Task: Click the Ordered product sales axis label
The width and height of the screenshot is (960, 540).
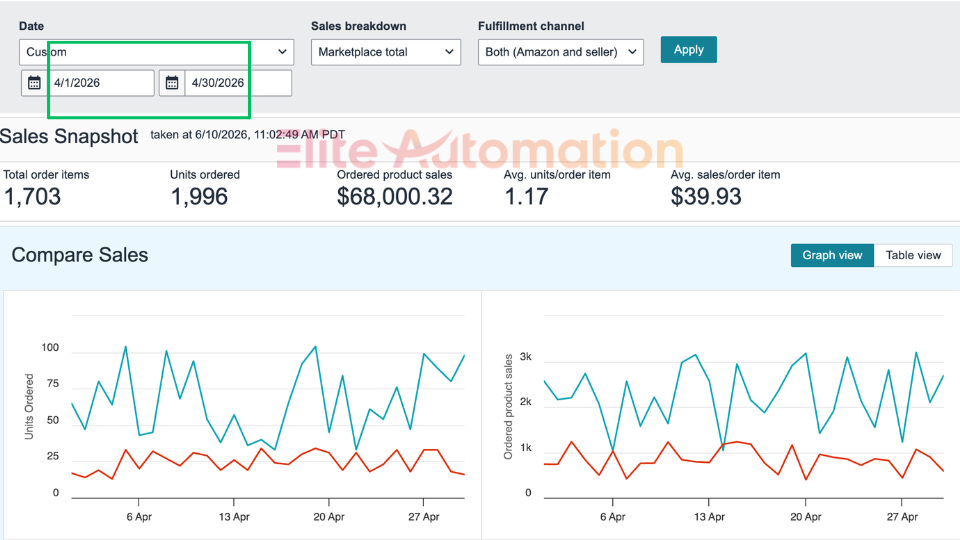Action: click(508, 407)
